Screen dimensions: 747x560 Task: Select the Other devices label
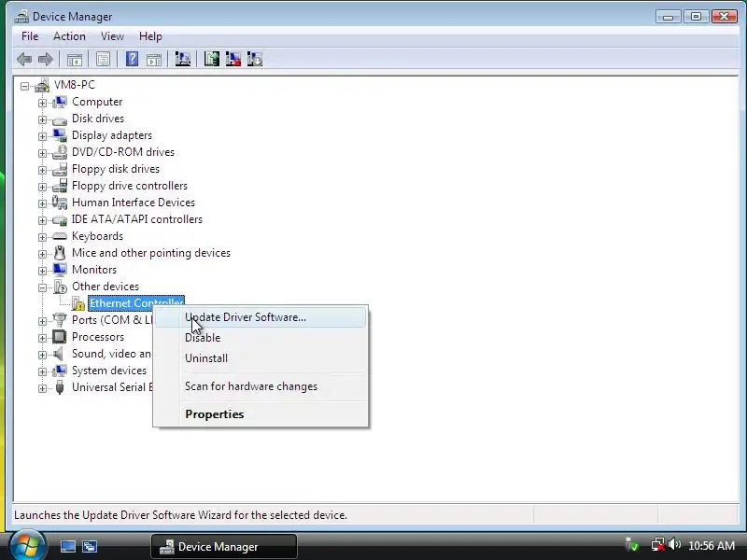[106, 287]
